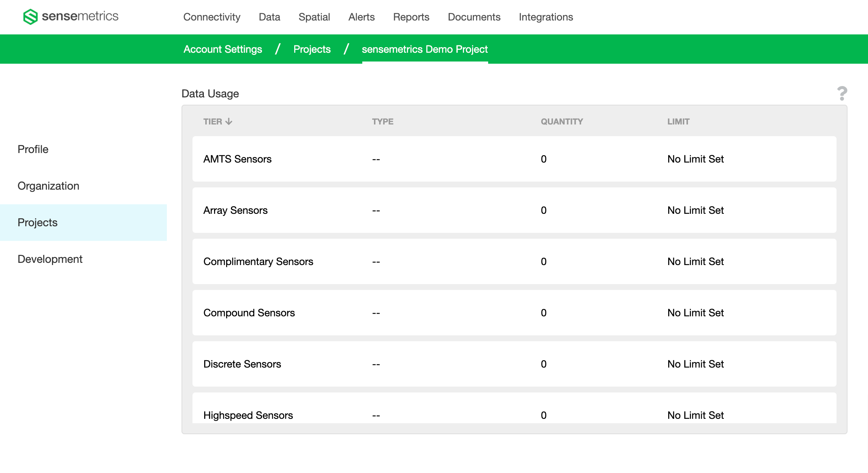Go to Projects breadcrumb link

coord(312,49)
